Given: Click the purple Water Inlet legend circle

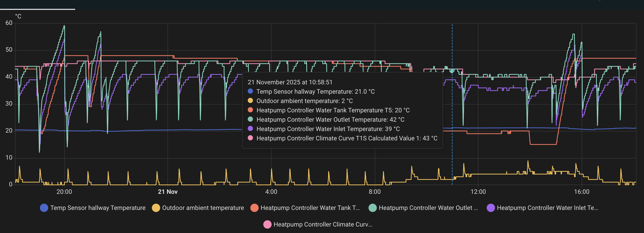Looking at the screenshot, I should pyautogui.click(x=491, y=208).
